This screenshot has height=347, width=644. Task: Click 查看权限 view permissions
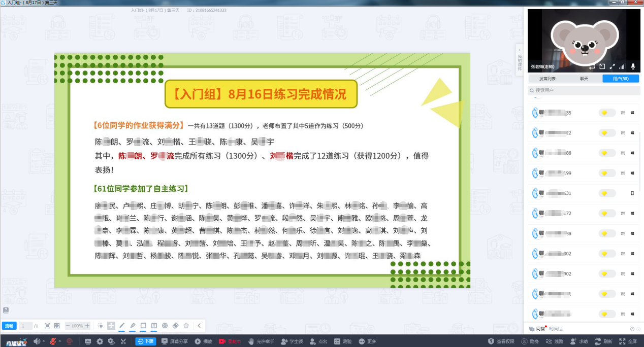pyautogui.click(x=502, y=341)
